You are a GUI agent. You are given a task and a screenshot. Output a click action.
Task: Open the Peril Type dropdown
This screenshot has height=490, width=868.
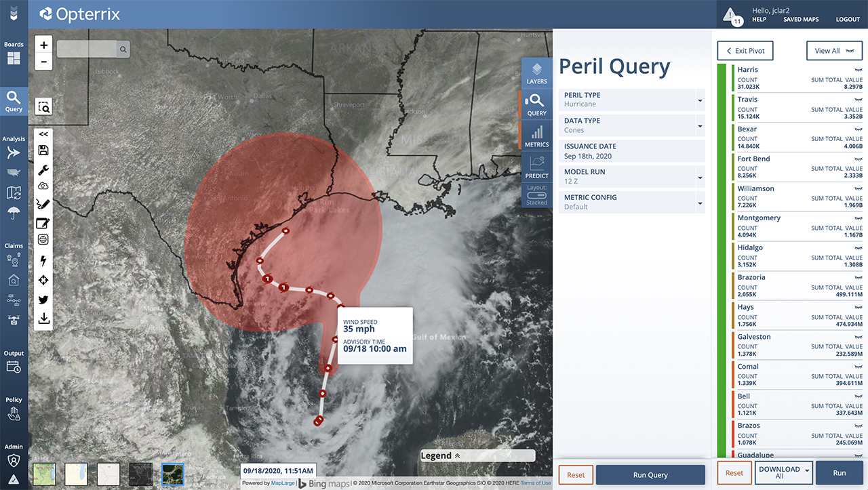pos(632,100)
